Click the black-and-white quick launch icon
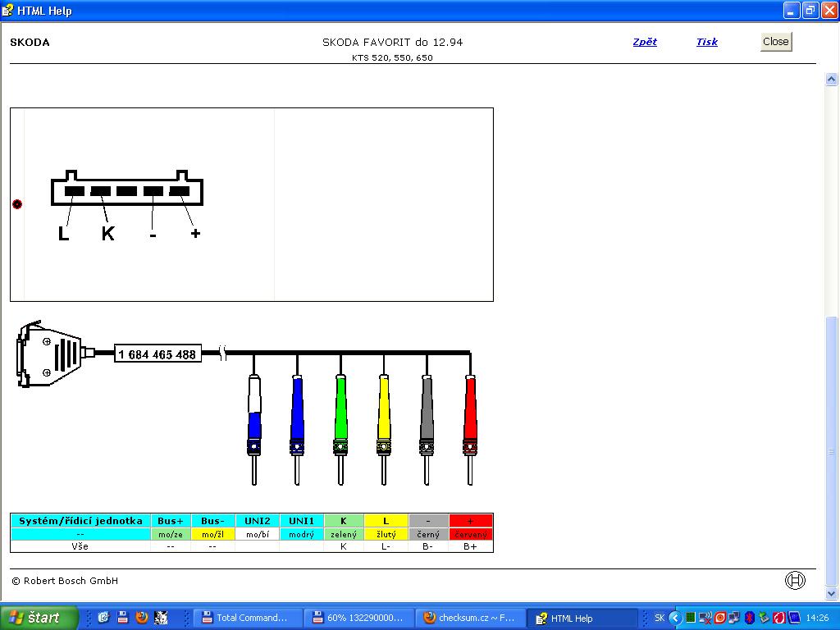Screen dimensions: 840x630 (161, 618)
